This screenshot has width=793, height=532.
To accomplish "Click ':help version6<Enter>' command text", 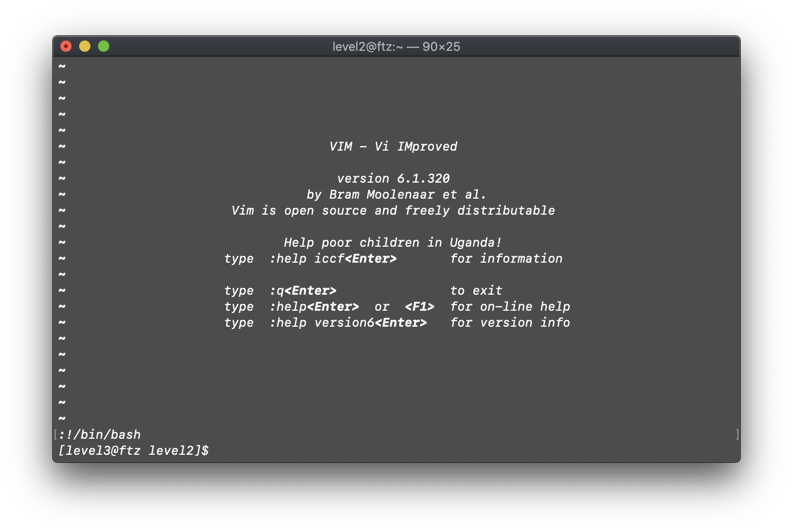I will coord(348,322).
